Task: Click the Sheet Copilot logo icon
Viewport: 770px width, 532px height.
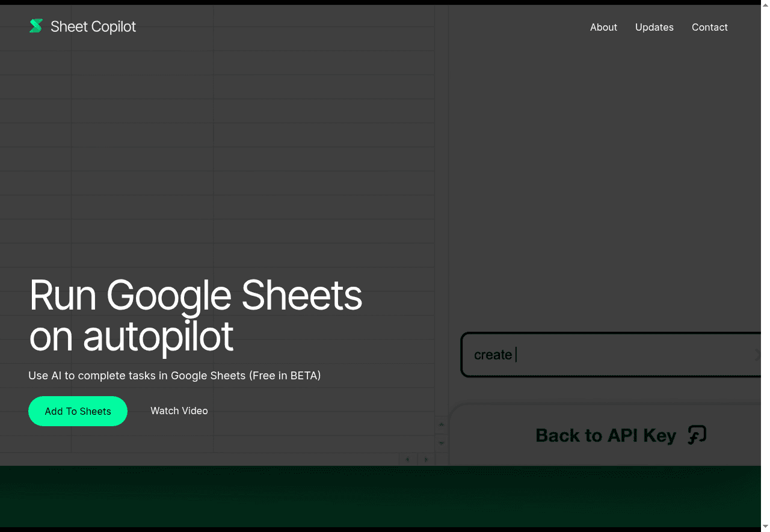Action: [x=35, y=26]
